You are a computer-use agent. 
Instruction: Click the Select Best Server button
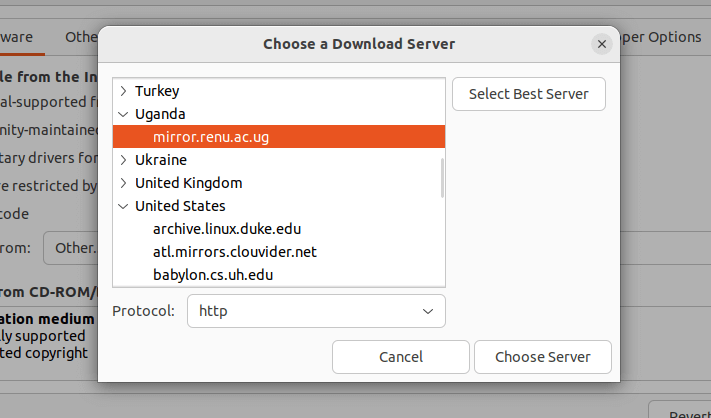click(x=528, y=95)
